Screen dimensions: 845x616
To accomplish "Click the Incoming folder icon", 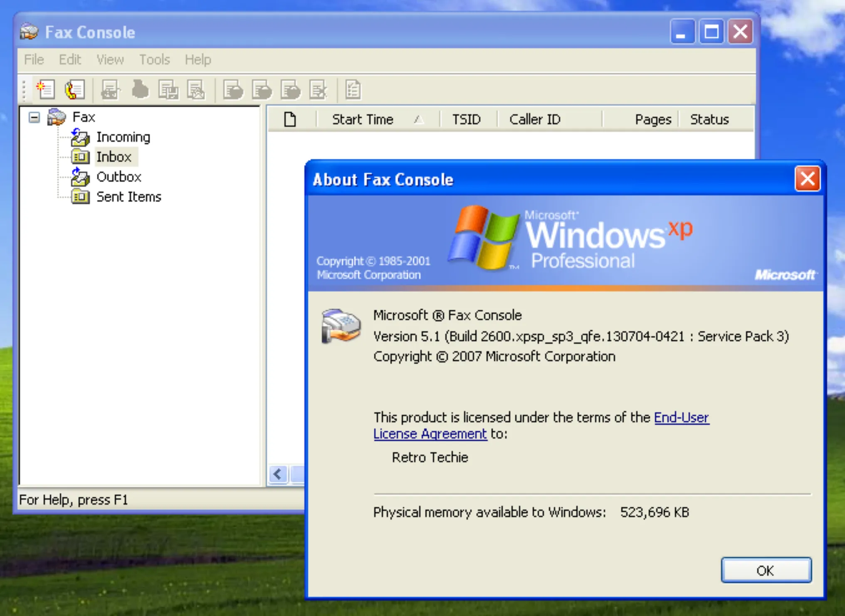I will click(x=80, y=138).
